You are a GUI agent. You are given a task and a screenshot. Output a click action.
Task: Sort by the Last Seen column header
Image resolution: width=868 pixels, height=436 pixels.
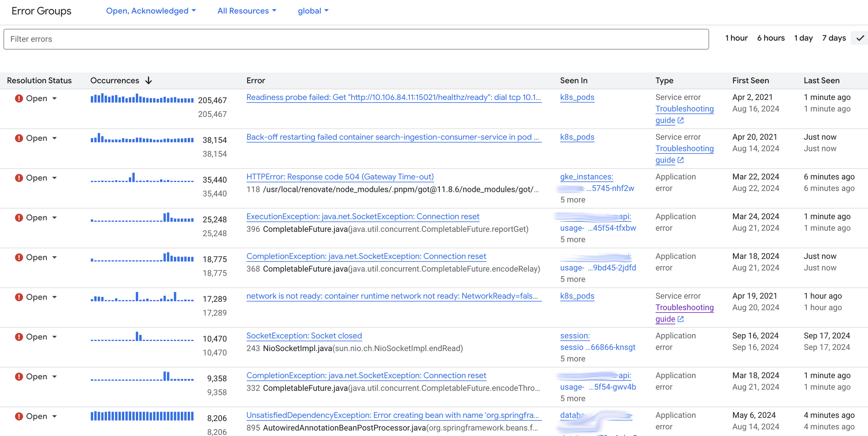(821, 80)
